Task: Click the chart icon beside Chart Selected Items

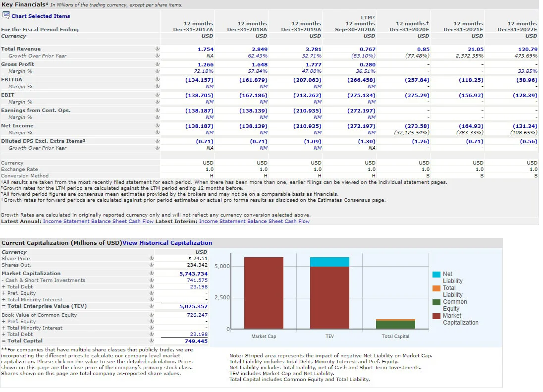Action: [x=6, y=15]
